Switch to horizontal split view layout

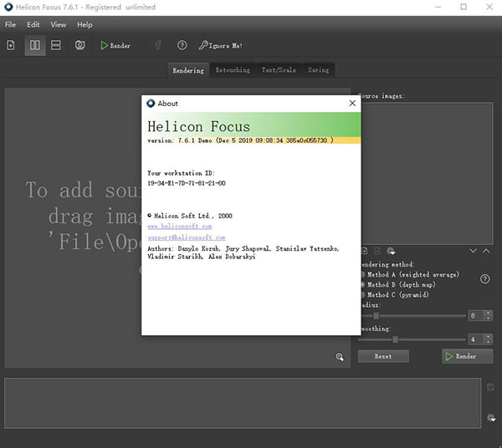[56, 45]
